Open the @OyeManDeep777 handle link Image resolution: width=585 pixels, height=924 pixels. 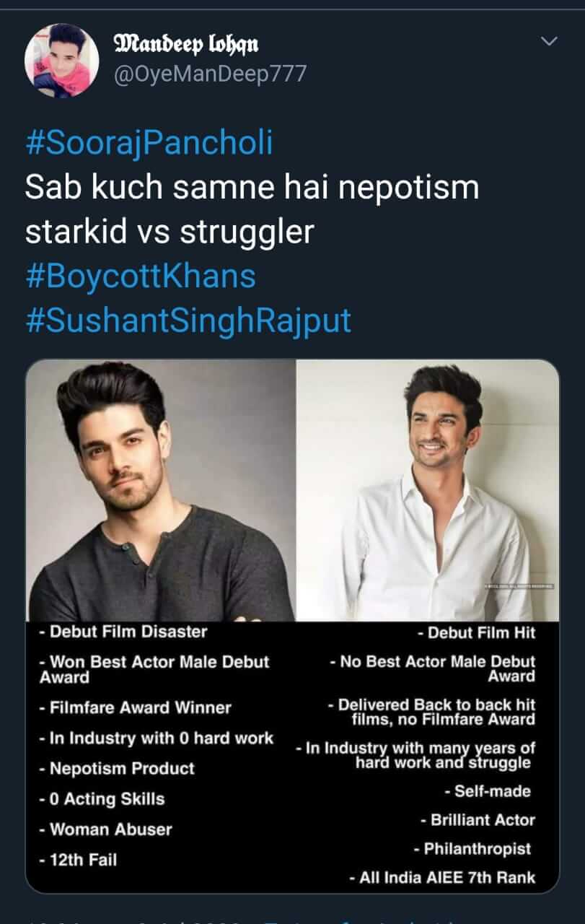click(x=211, y=74)
